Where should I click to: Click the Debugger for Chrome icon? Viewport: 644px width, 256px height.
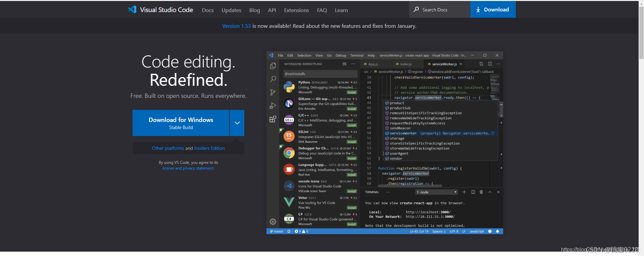point(289,153)
